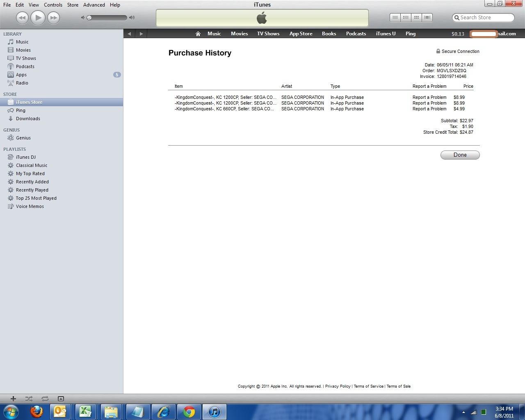The height and width of the screenshot is (420, 525).
Task: Click the Play button
Action: click(38, 18)
